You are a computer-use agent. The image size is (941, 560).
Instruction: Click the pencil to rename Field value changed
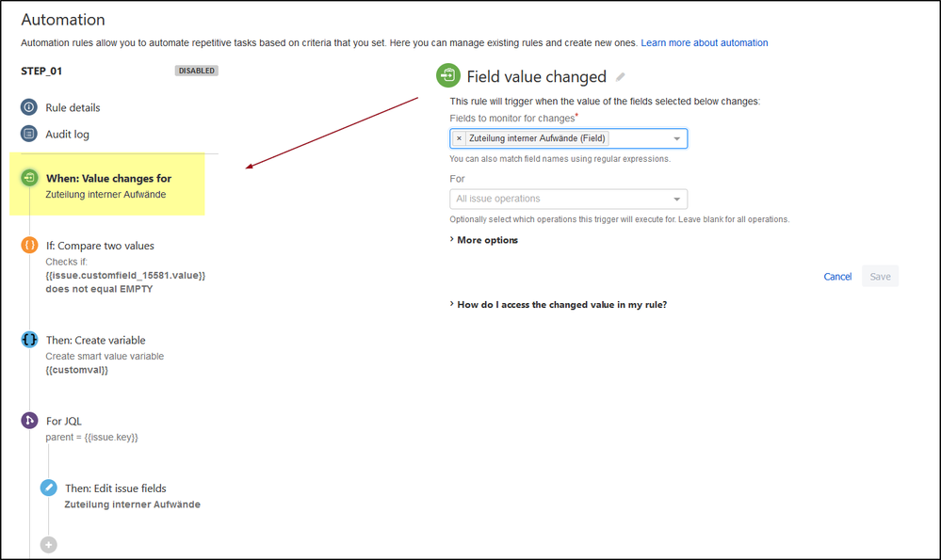click(x=621, y=77)
